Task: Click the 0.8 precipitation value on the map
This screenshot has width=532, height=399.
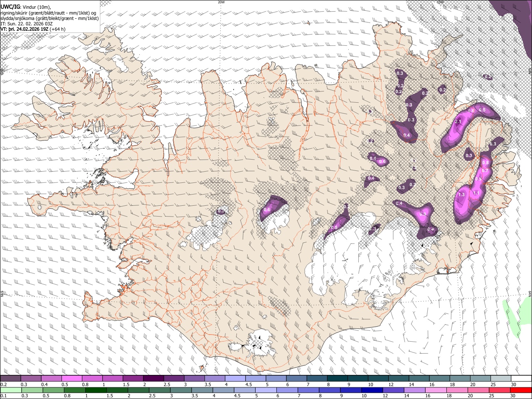Action: point(485,163)
